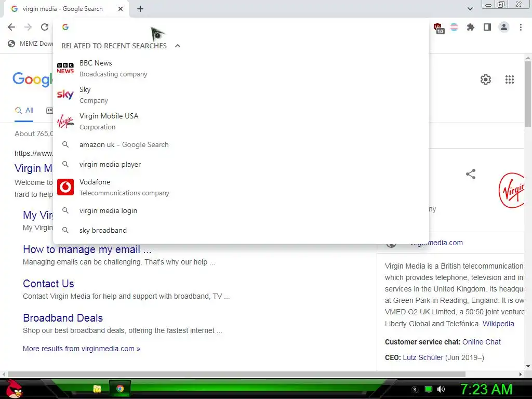Click the red Vodafone logo icon
Viewport: 532px width, 399px height.
[x=65, y=187]
